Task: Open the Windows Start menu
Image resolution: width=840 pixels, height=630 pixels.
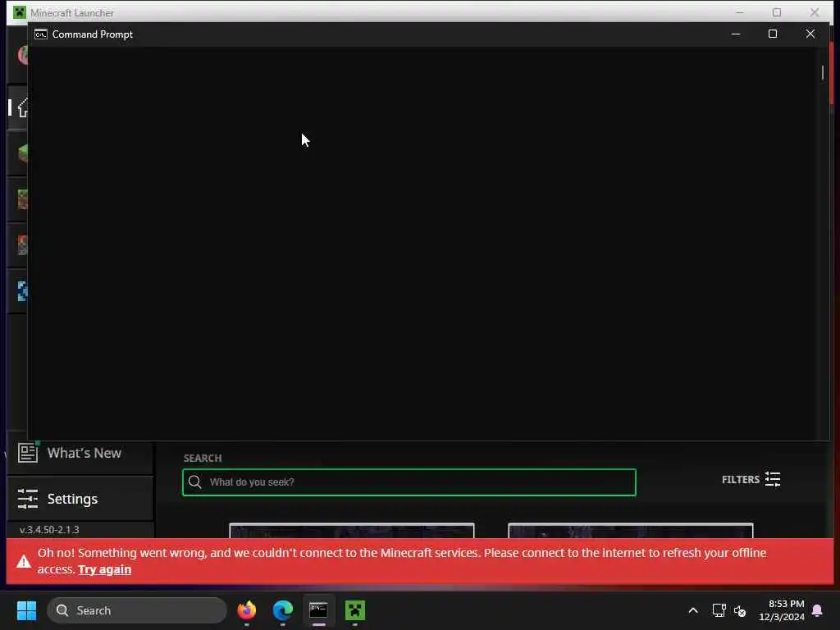Action: (x=26, y=610)
